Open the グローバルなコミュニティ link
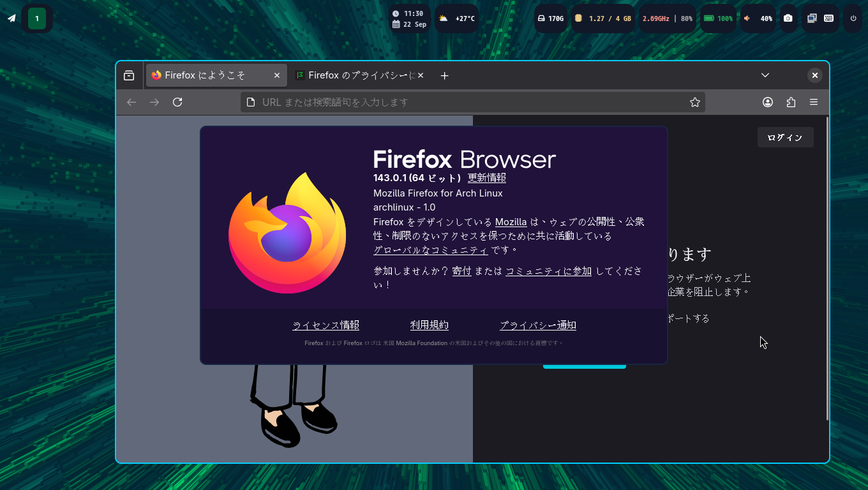This screenshot has width=868, height=490. click(431, 250)
